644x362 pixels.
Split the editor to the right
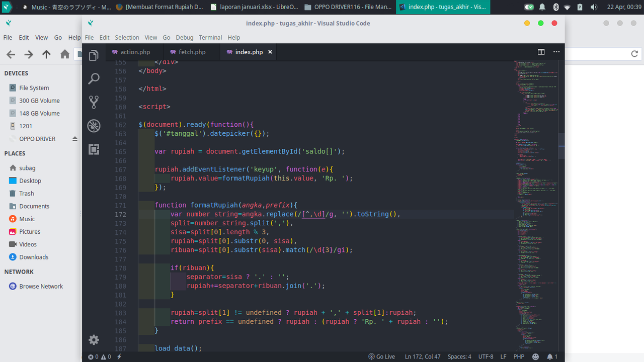[x=541, y=52]
